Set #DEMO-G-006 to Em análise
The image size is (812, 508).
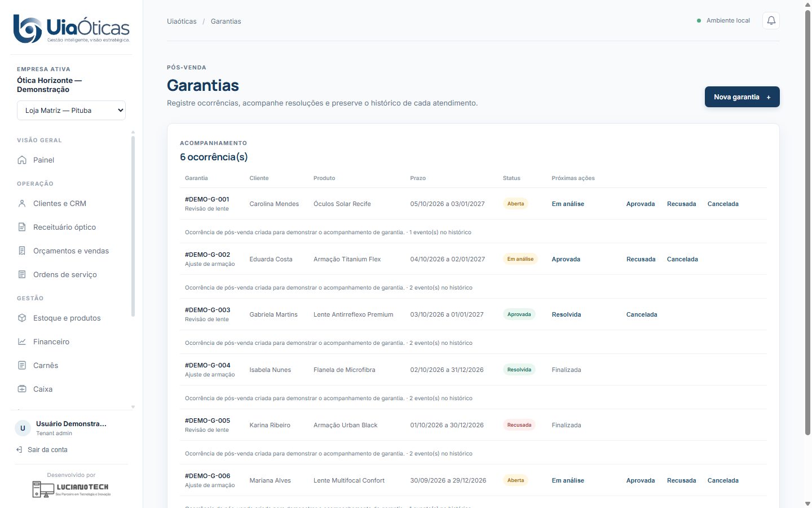(568, 480)
